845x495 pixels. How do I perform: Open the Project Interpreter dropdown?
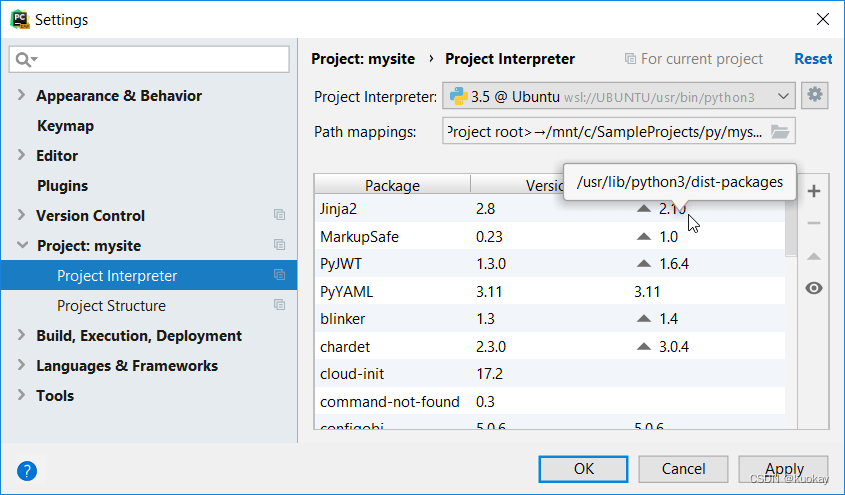619,96
